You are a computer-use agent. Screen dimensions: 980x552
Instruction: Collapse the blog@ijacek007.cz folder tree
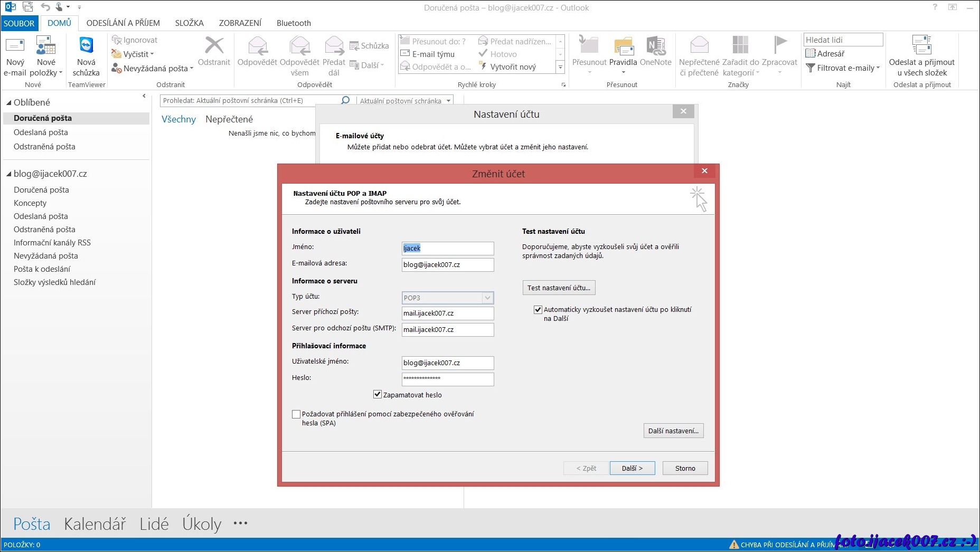point(8,174)
